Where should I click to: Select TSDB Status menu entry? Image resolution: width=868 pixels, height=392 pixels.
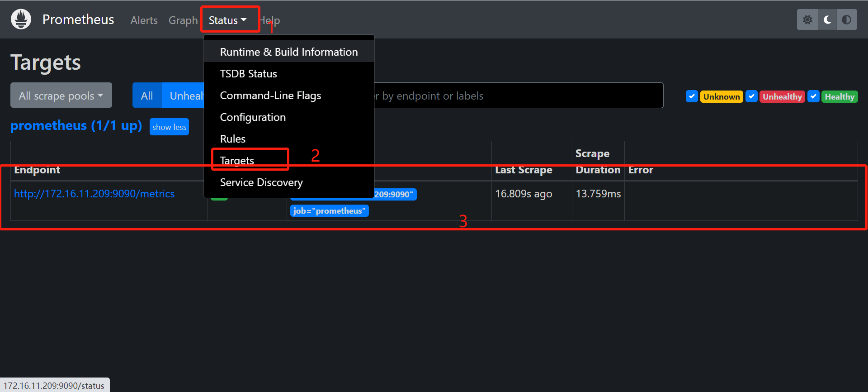[x=248, y=74]
